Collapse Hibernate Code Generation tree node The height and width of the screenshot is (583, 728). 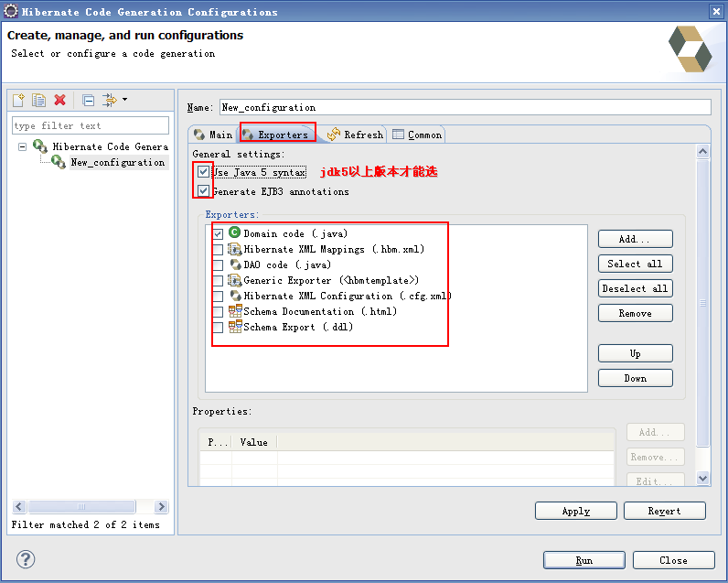pos(22,146)
